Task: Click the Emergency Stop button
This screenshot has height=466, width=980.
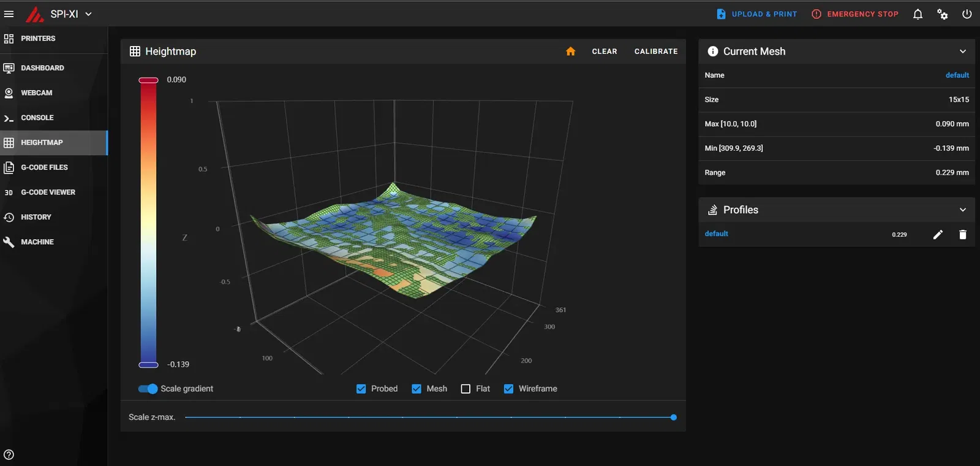Action: point(855,14)
